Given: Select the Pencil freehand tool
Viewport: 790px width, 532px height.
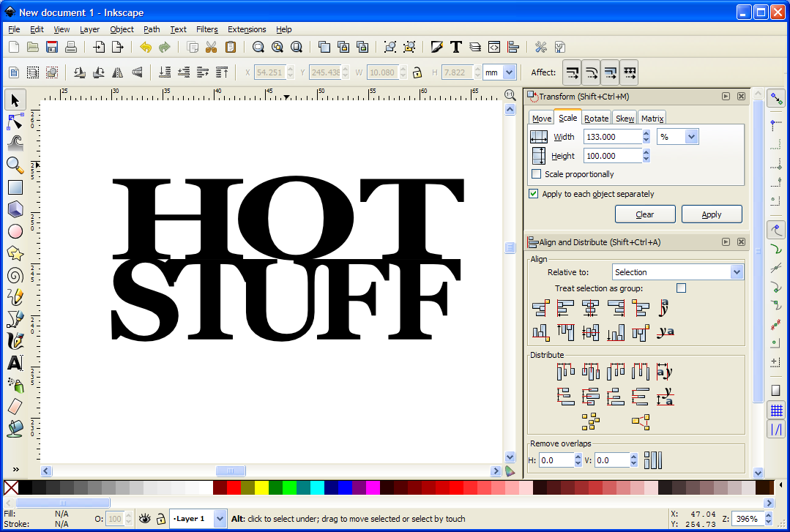Looking at the screenshot, I should (15, 296).
